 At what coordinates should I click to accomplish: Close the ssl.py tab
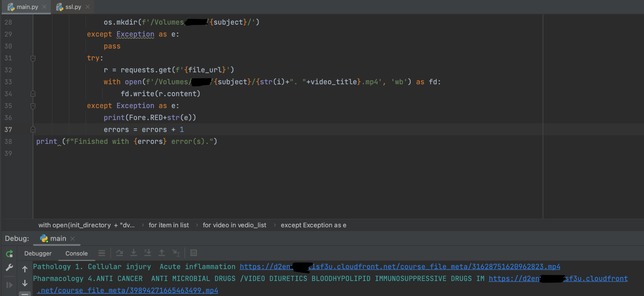point(88,7)
